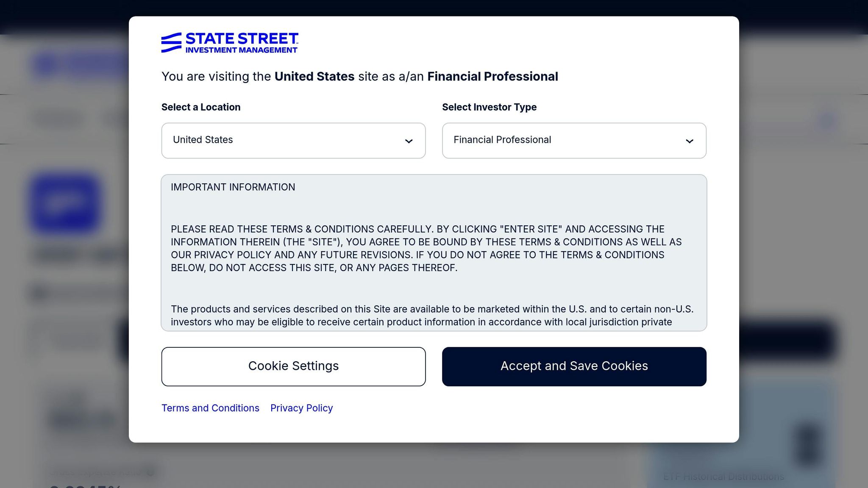868x488 pixels.
Task: Click bold "Financial Professional" in the visiting message
Action: 492,77
